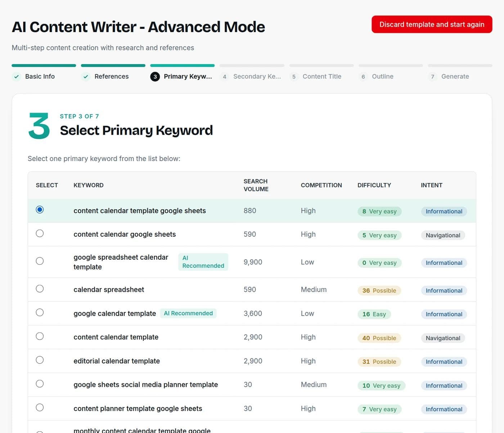Click step 6 number badge
Image resolution: width=504 pixels, height=433 pixels.
(x=363, y=76)
